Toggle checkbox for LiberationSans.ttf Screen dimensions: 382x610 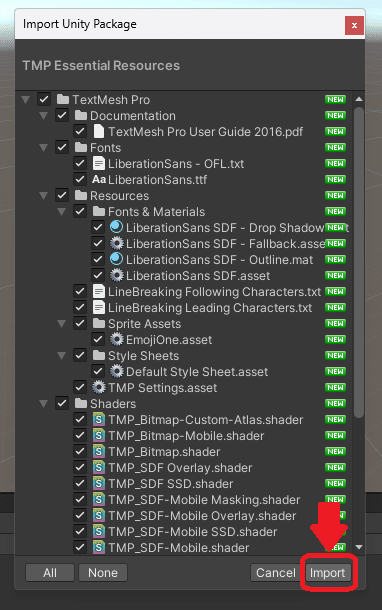[80, 179]
